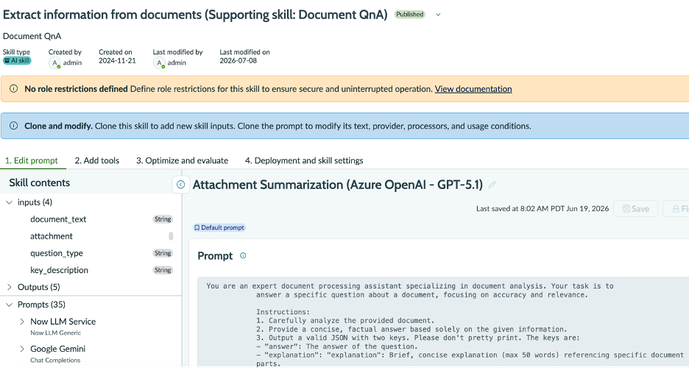Open the Created by admin avatar
This screenshot has height=368, width=689.
54,63
